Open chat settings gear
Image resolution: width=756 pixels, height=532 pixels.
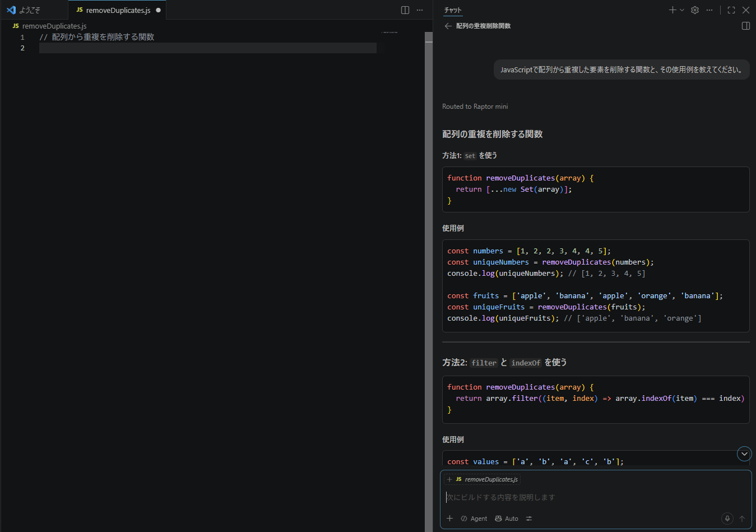point(695,10)
